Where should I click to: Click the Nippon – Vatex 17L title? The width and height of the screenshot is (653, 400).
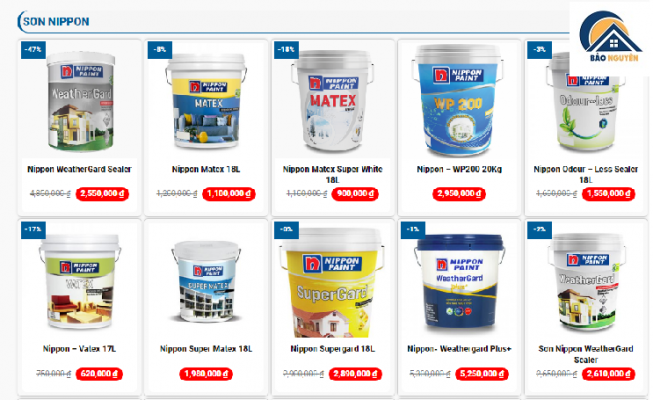[79, 349]
